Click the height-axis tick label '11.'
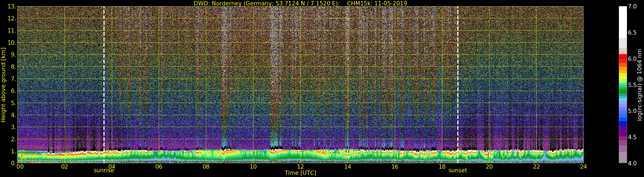644x177 pixels. 12,31
